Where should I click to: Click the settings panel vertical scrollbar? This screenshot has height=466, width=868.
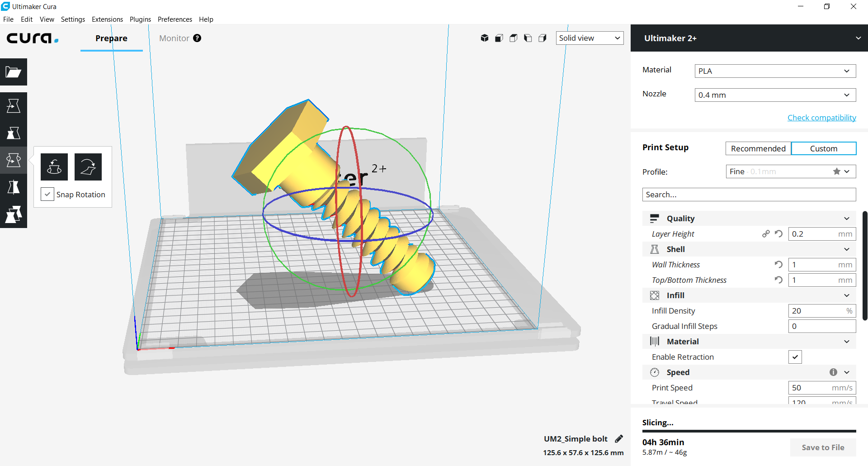[865, 266]
